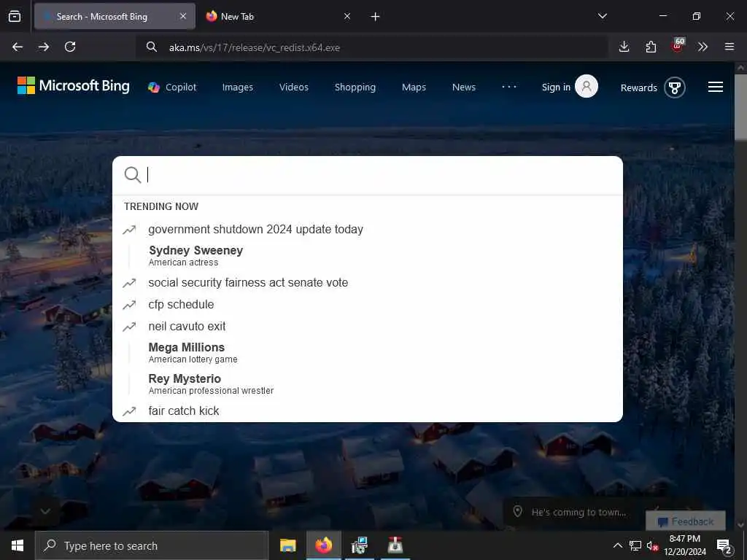Click the trending arrow icon beside 'cfp schedule'

coord(129,305)
